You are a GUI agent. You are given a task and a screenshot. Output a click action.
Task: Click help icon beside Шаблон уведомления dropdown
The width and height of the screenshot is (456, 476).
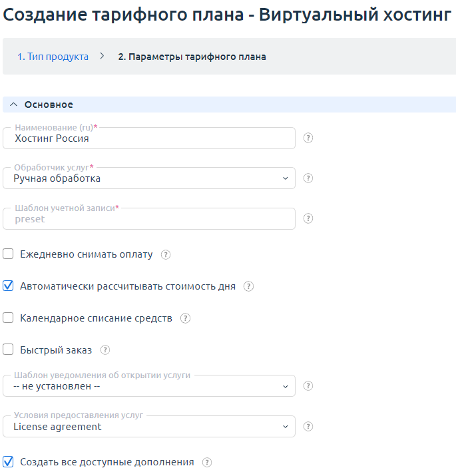pos(308,386)
